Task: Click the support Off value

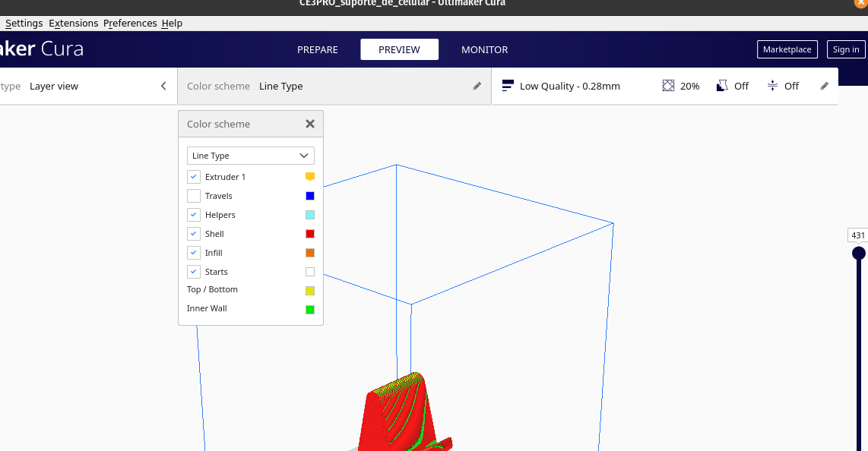Action: coord(741,87)
